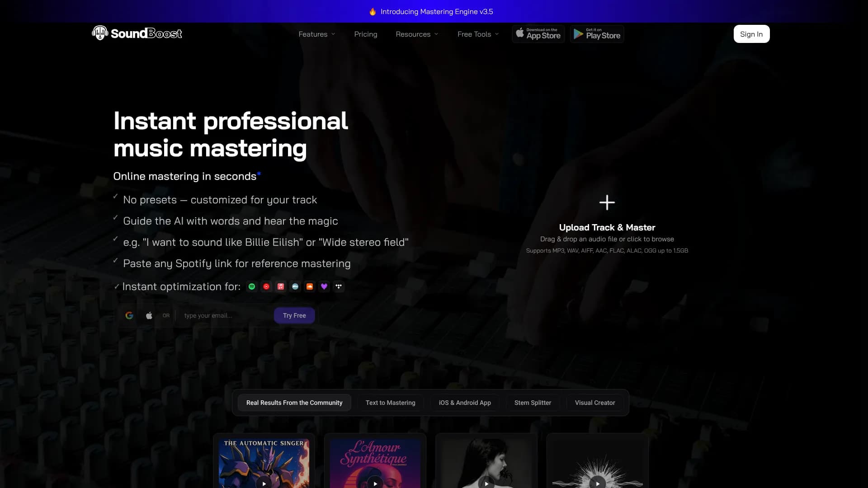Select the Tidal optimization icon

339,286
